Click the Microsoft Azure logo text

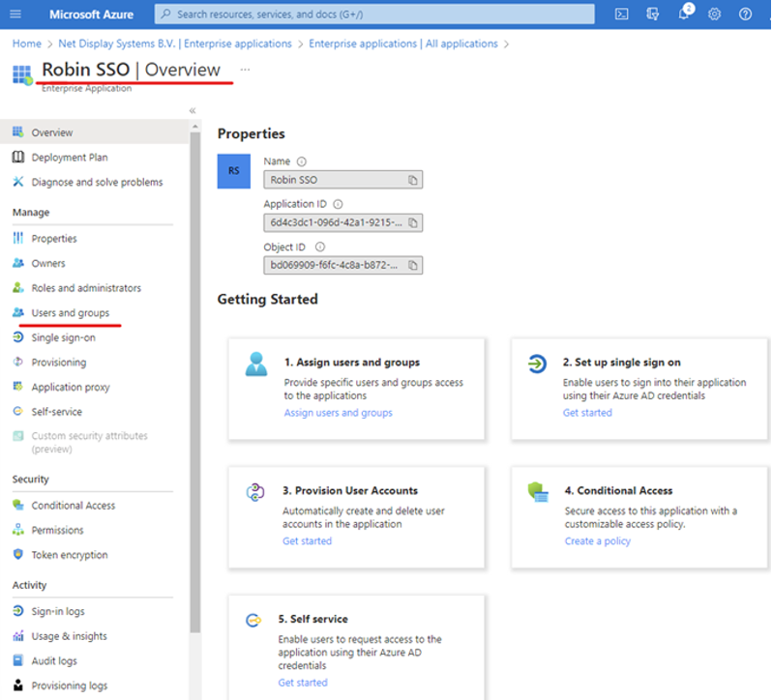[x=91, y=15]
